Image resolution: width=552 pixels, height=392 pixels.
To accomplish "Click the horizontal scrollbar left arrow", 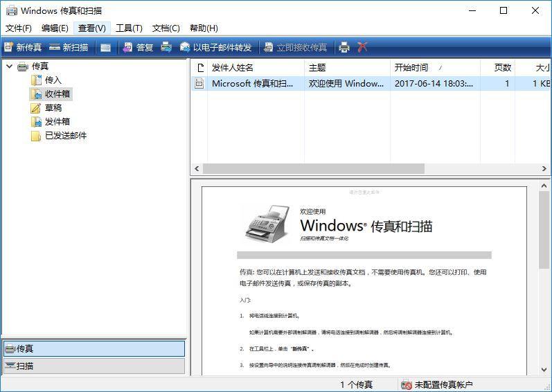I will coord(197,168).
